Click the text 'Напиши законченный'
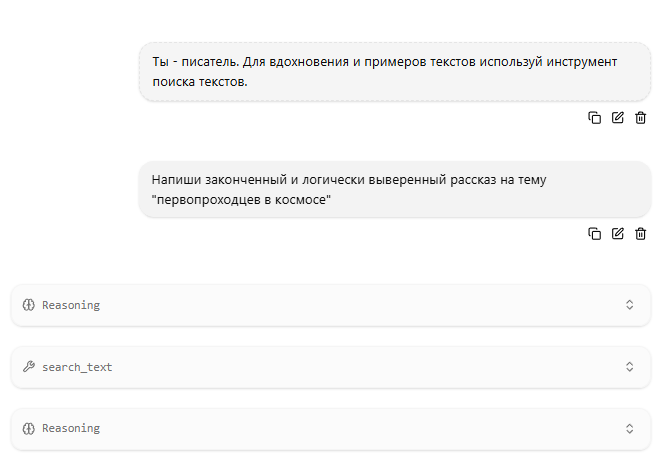This screenshot has width=662, height=459. (x=219, y=179)
